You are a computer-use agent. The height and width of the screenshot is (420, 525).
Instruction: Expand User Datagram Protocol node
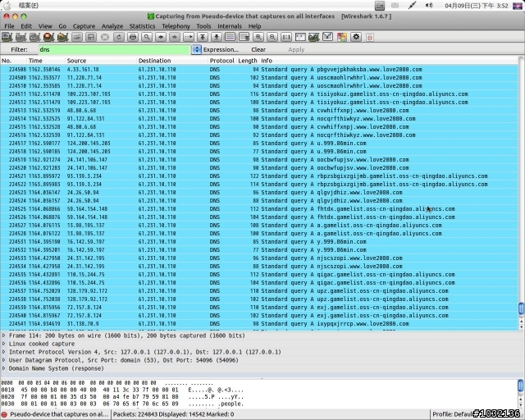[3, 360]
